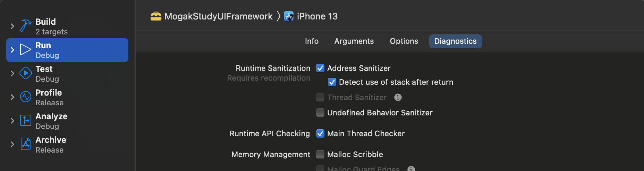Click the Thread Sanitizer info icon
This screenshot has height=171, width=644.
[x=398, y=97]
